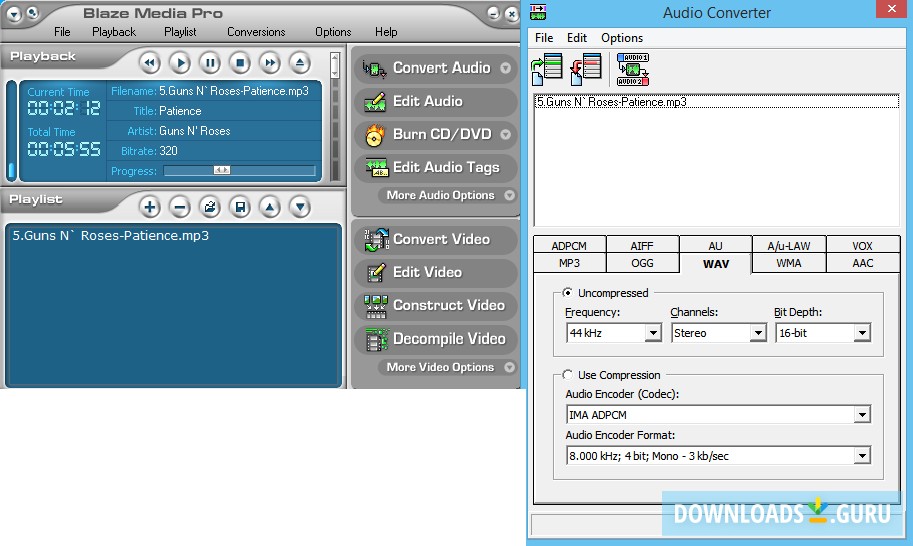Click the eject button in Playback
Screen dimensions: 913x546
tap(300, 63)
